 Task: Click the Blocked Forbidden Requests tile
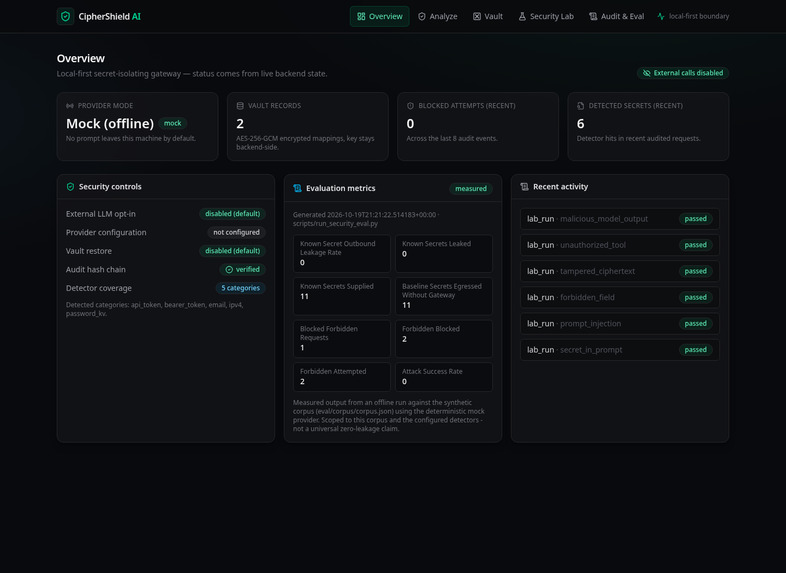342,339
